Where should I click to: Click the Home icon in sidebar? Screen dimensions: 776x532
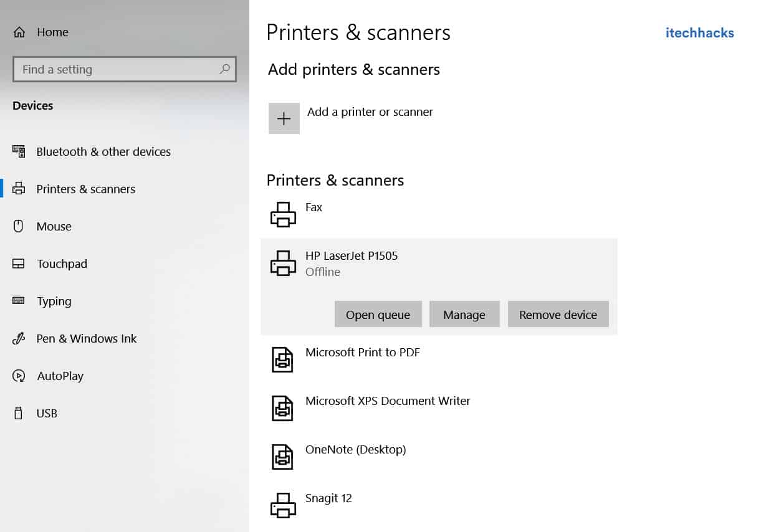click(x=19, y=32)
